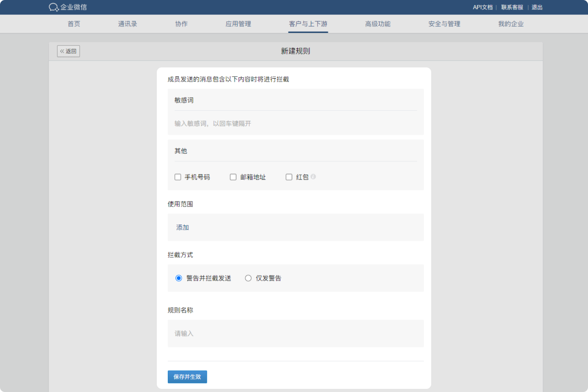588x392 pixels.
Task: Open the 我的企业 tab
Action: [511, 24]
